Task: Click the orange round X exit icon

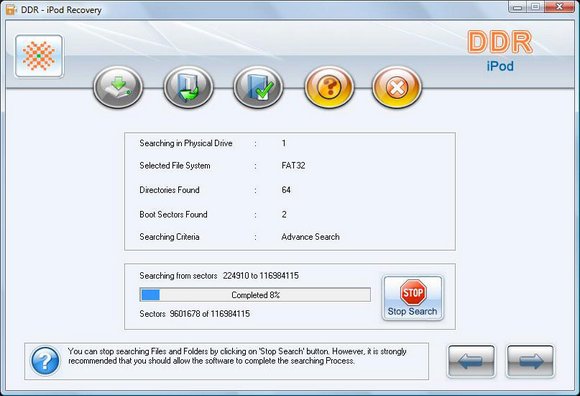Action: pyautogui.click(x=397, y=87)
